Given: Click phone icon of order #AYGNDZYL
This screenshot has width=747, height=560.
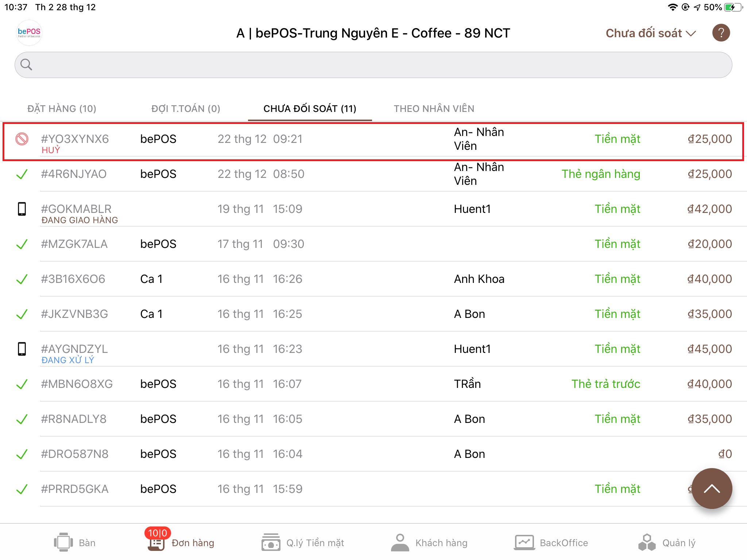Looking at the screenshot, I should [22, 349].
